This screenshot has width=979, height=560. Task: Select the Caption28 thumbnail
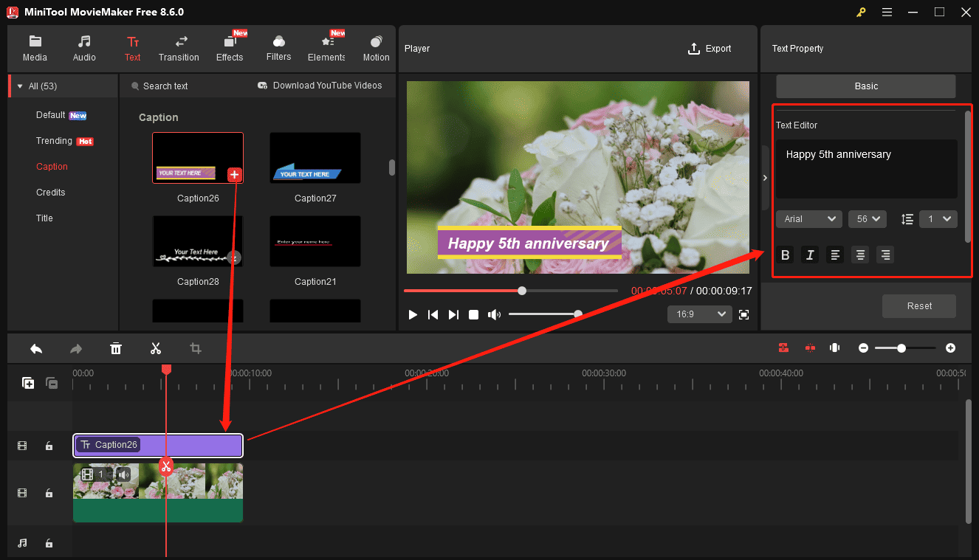(x=198, y=241)
